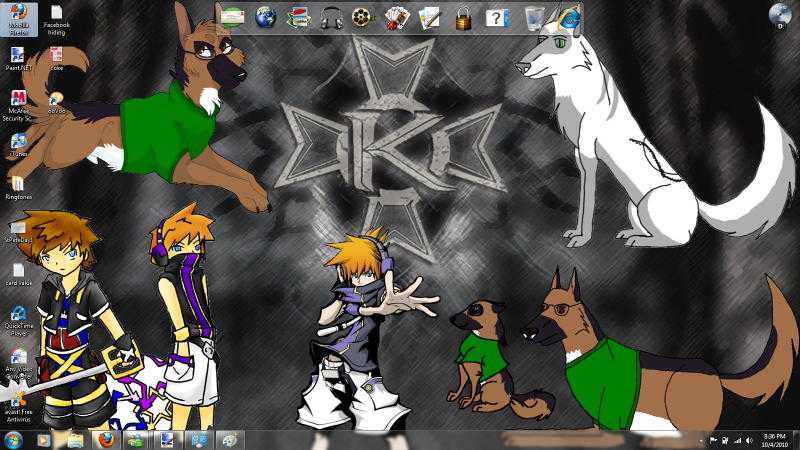Open the volume speaker tray icon
Image resolution: width=800 pixels, height=450 pixels.
(x=749, y=440)
